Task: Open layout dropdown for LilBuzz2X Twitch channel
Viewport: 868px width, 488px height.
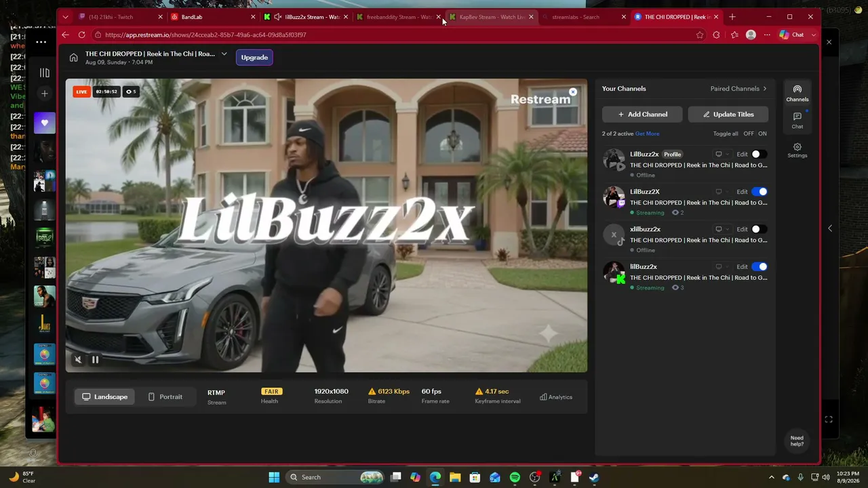Action: tap(722, 192)
